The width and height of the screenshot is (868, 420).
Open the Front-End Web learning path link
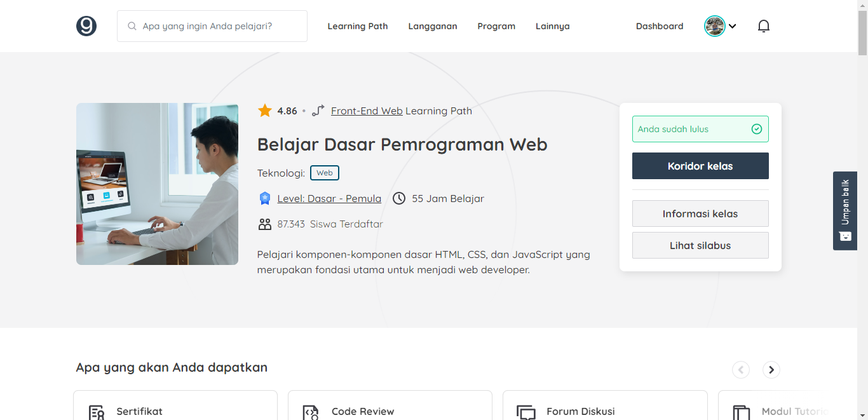[367, 111]
